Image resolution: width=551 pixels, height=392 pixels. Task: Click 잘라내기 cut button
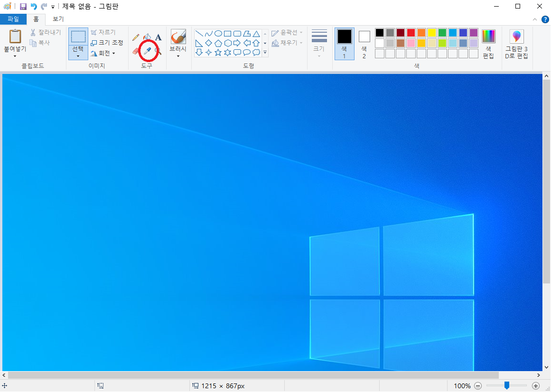click(46, 32)
